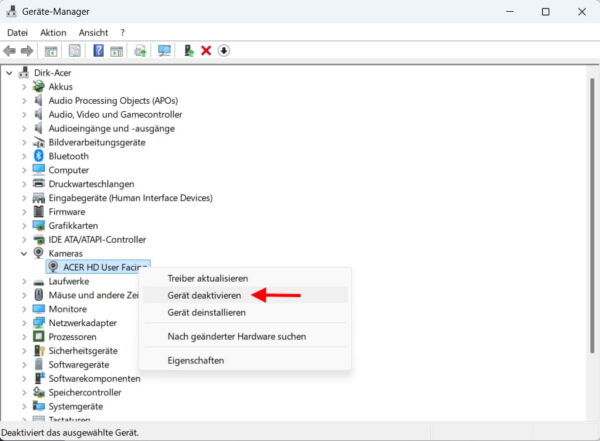Image resolution: width=600 pixels, height=441 pixels.
Task: Click the Forward arrow toolbar icon
Action: pos(27,51)
